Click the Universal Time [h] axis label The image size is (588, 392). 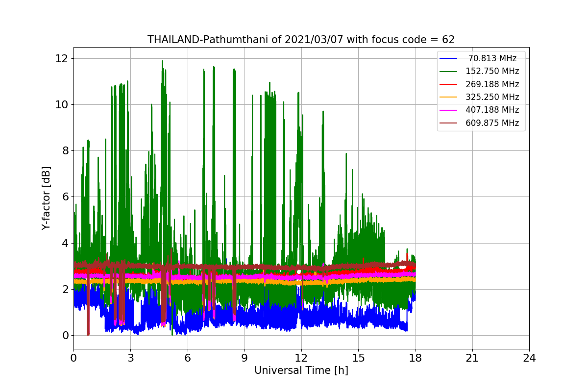click(301, 370)
